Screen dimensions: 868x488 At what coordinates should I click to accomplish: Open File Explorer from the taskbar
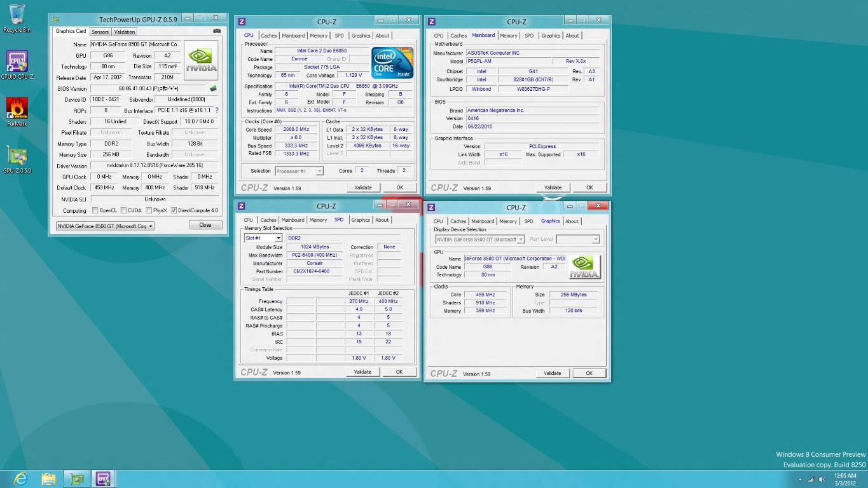pos(49,478)
